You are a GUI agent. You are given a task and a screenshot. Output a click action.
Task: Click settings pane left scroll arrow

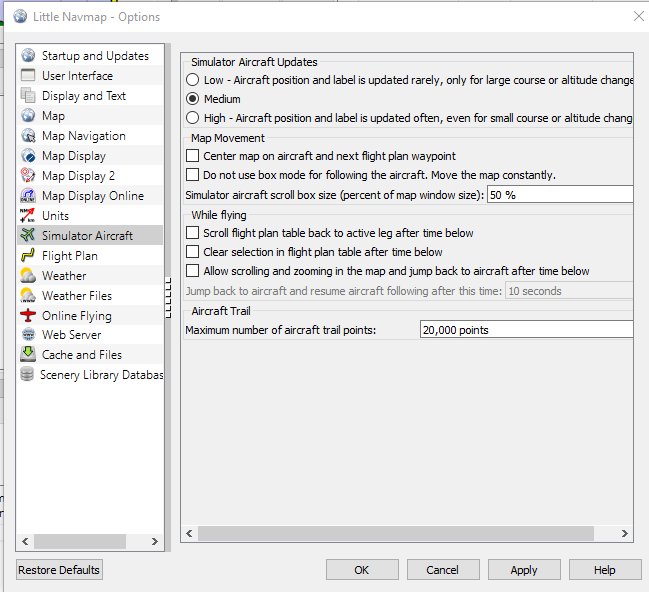click(189, 533)
